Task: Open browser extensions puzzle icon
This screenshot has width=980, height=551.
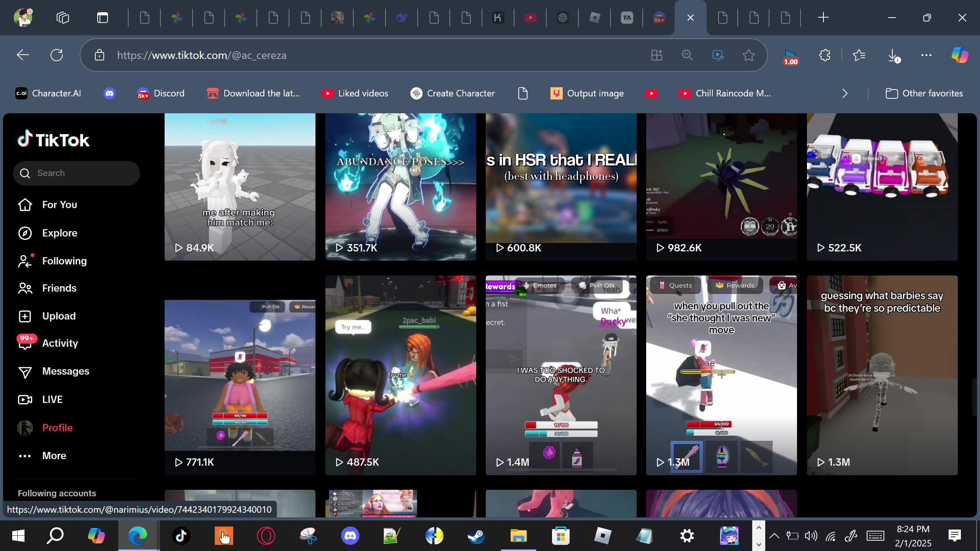Action: (825, 55)
